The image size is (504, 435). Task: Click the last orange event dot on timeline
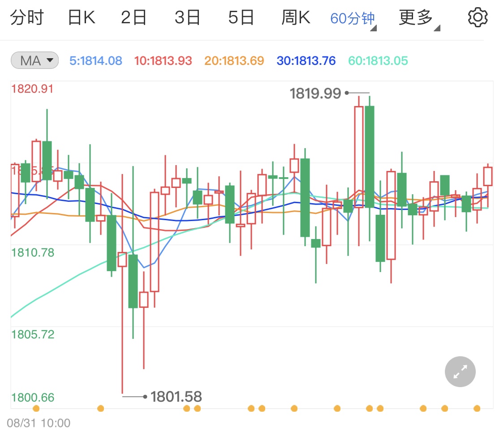click(477, 408)
